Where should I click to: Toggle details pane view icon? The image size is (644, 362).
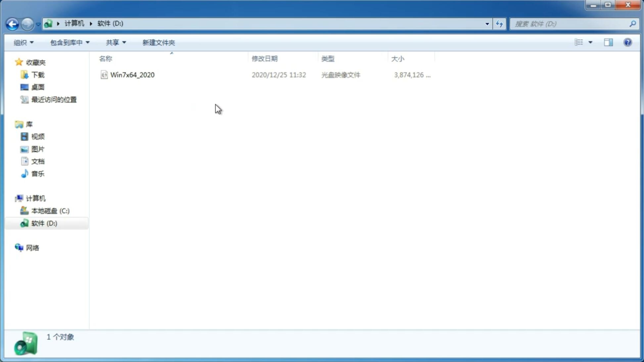[609, 42]
